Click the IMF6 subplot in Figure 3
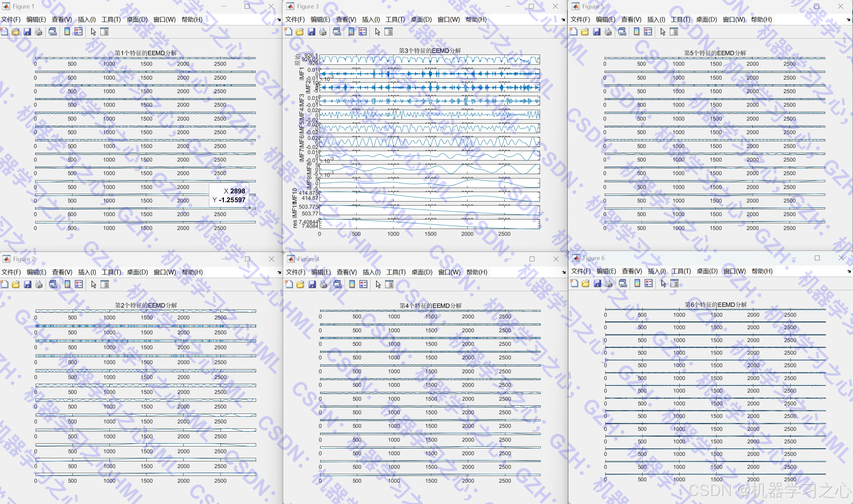The width and height of the screenshot is (853, 504). point(429,142)
